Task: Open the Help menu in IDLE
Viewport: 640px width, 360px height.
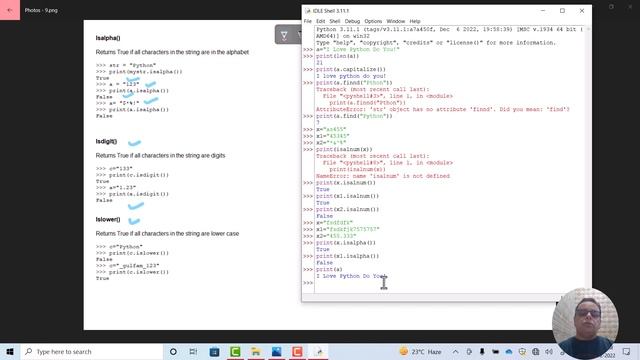Action: (415, 21)
